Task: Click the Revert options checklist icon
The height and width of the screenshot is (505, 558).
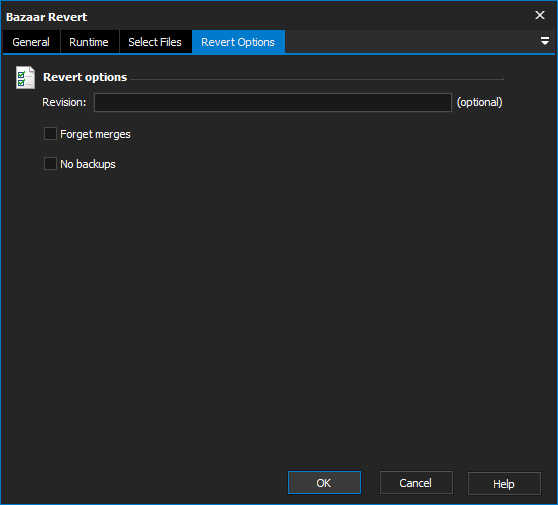Action: coord(25,77)
